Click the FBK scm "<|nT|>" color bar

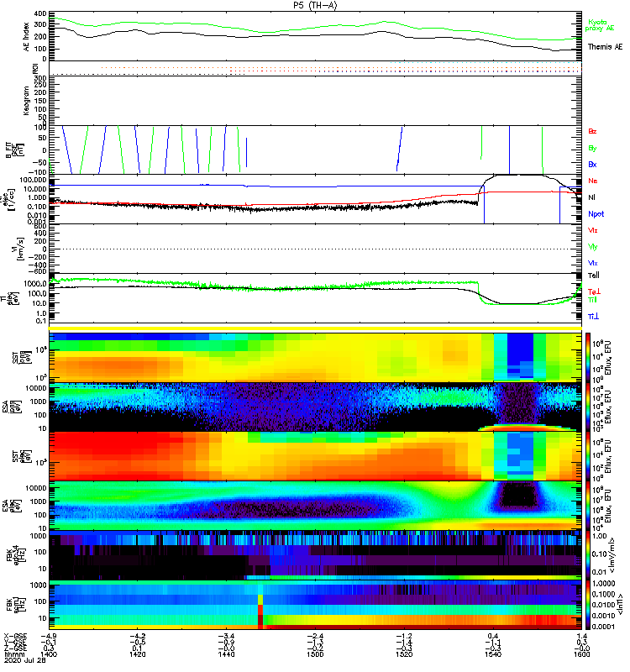point(588,605)
